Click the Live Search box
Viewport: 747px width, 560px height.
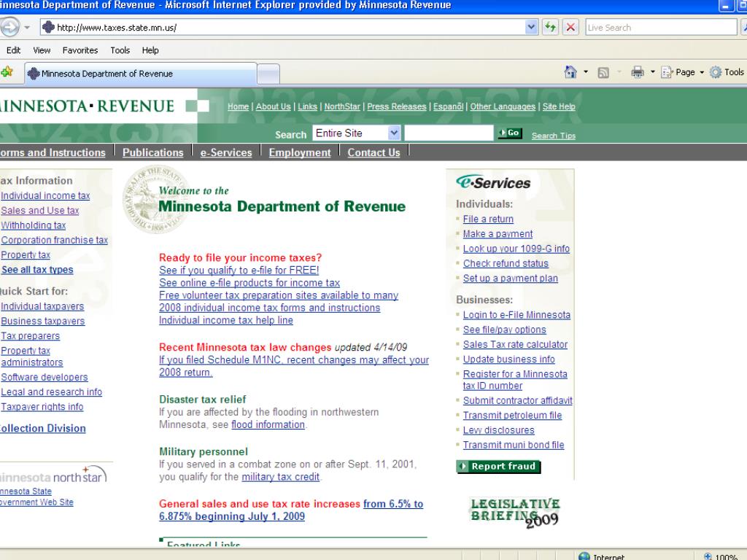pyautogui.click(x=661, y=27)
